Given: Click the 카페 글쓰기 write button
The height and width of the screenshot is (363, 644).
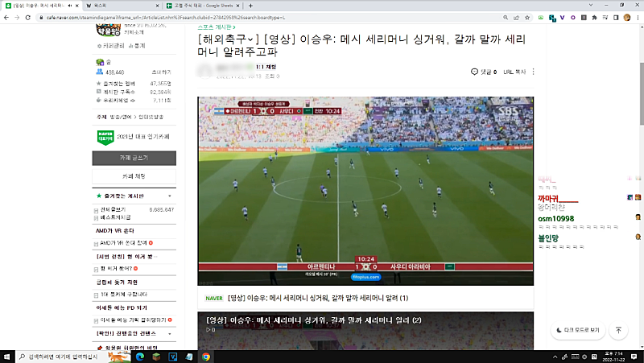Looking at the screenshot, I should click(x=134, y=158).
